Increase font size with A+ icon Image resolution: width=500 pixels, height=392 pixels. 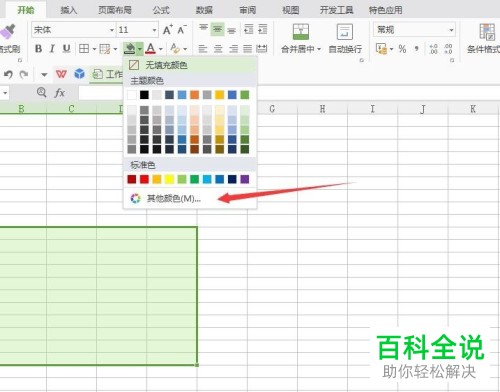click(168, 30)
